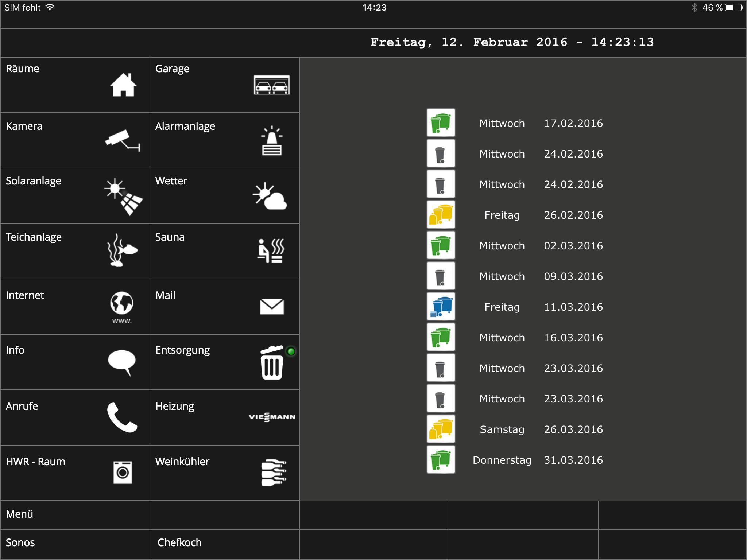Tap the Anrufe phone tile

coord(75,417)
